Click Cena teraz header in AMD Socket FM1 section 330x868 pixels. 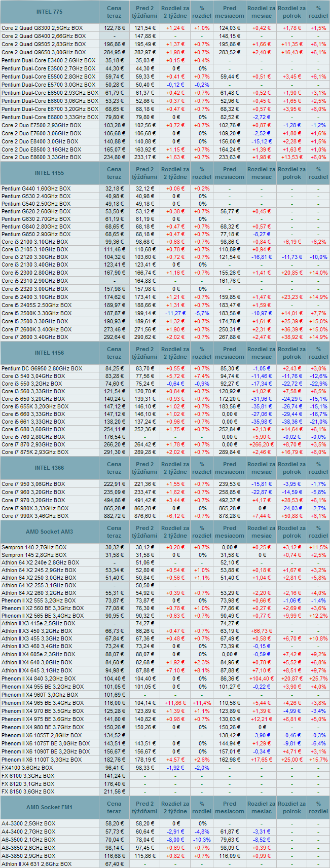click(114, 807)
